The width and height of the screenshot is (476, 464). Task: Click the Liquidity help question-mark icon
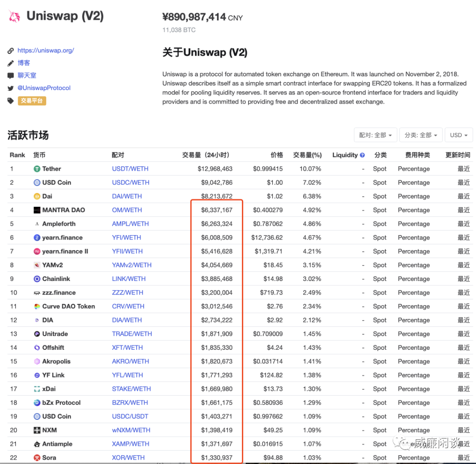click(x=362, y=155)
